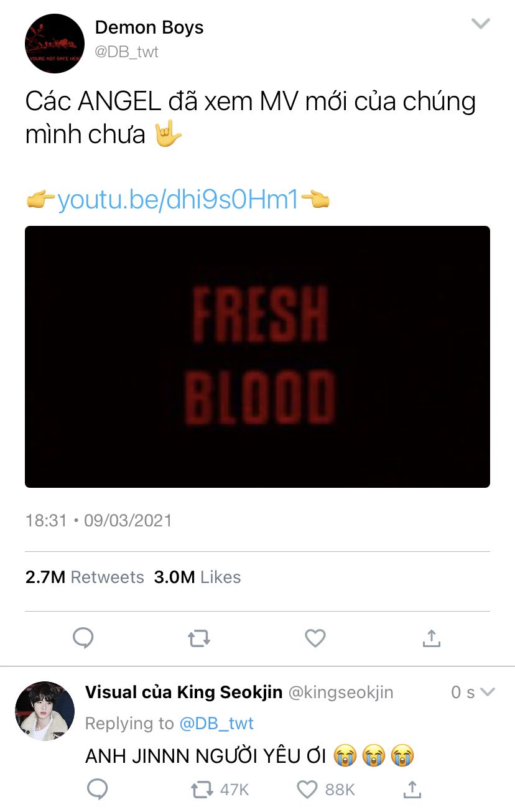Image resolution: width=515 pixels, height=812 pixels.
Task: Share the kingseokjin reply
Action: [412, 790]
